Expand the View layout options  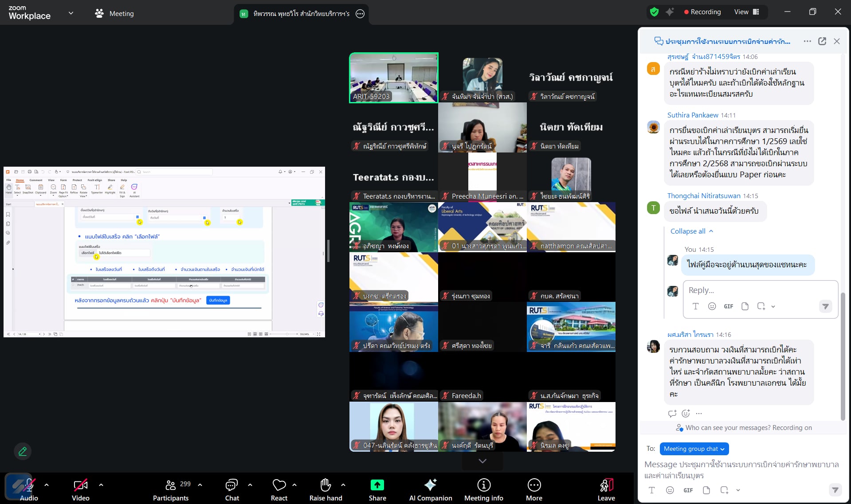click(x=747, y=12)
